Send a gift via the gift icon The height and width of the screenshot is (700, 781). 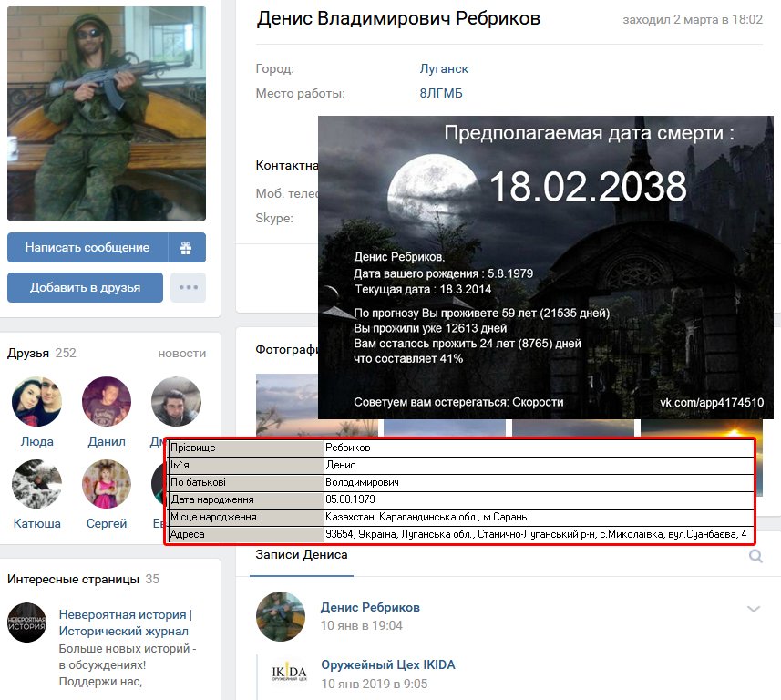coord(186,248)
